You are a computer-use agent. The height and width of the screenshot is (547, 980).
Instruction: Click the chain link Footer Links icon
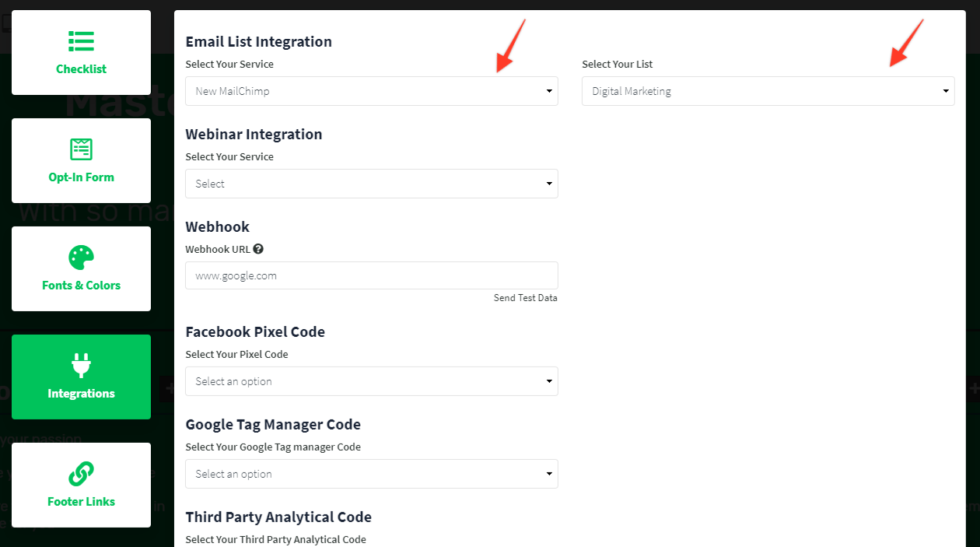pos(81,473)
